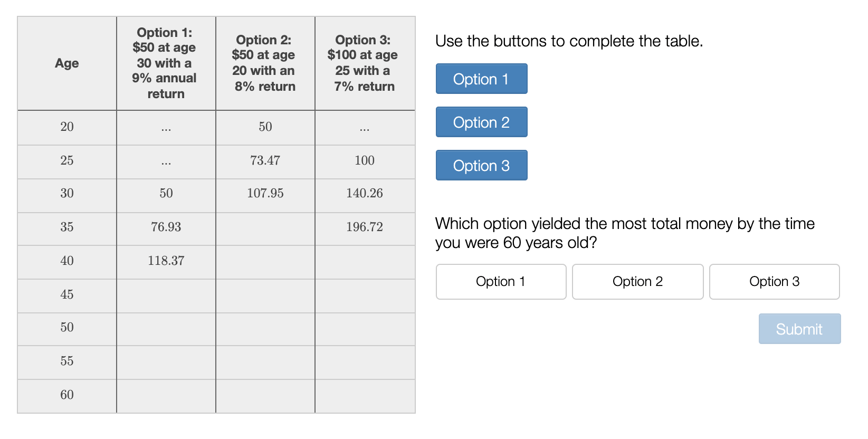This screenshot has height=439, width=868.
Task: Click the 73.47 table cell
Action: [265, 160]
